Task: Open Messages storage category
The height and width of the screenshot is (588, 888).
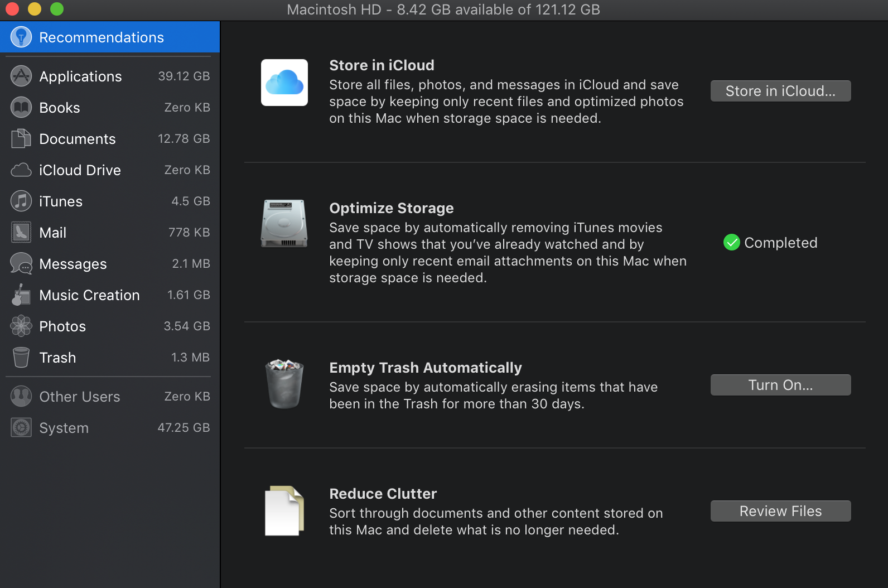Action: [110, 264]
